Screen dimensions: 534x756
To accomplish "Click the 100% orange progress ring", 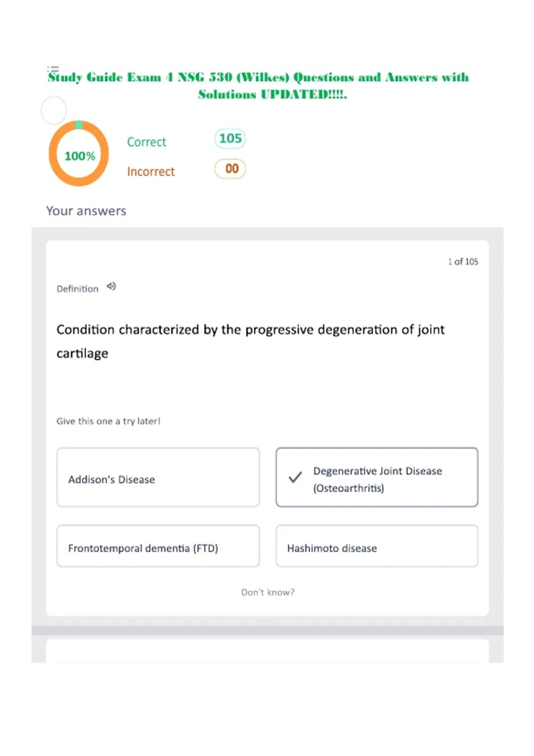I will pyautogui.click(x=79, y=153).
